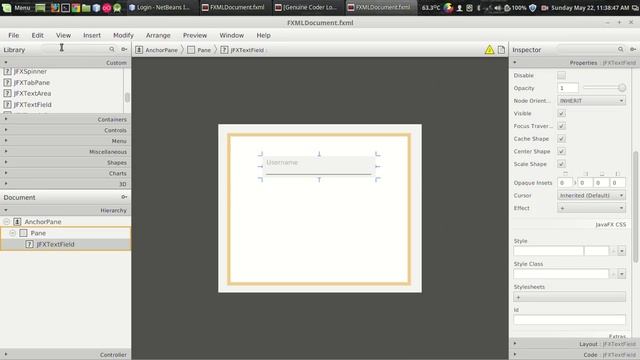The image size is (640, 360).
Task: Launch Firefox from the panel
Action: (55, 8)
